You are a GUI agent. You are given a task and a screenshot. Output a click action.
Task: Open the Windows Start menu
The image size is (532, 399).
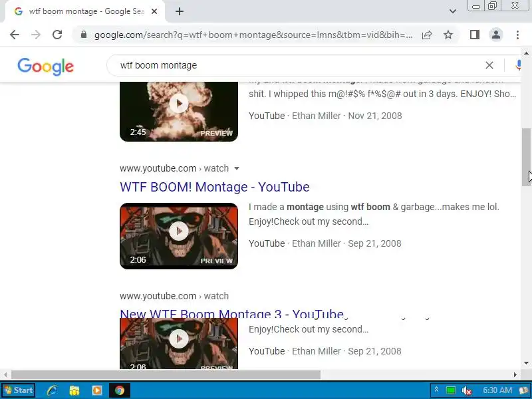tap(19, 390)
